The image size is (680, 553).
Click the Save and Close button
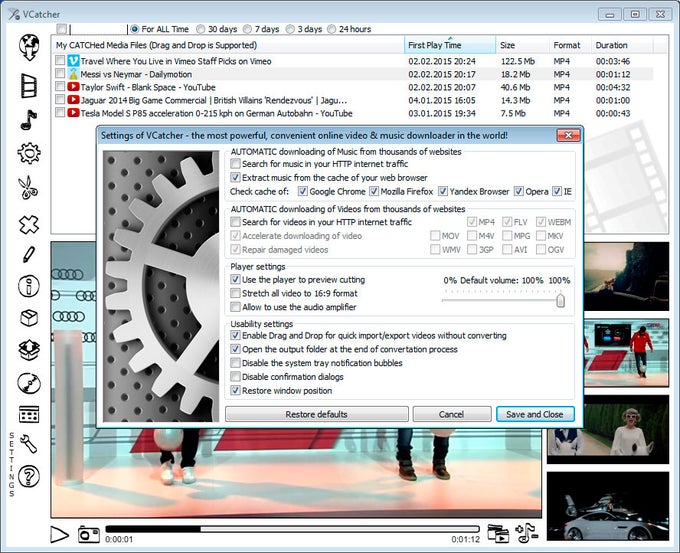click(535, 414)
